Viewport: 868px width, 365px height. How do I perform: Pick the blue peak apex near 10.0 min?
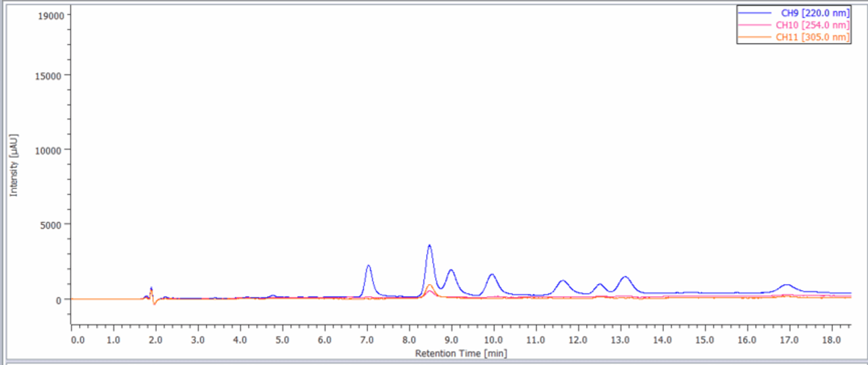click(x=492, y=275)
